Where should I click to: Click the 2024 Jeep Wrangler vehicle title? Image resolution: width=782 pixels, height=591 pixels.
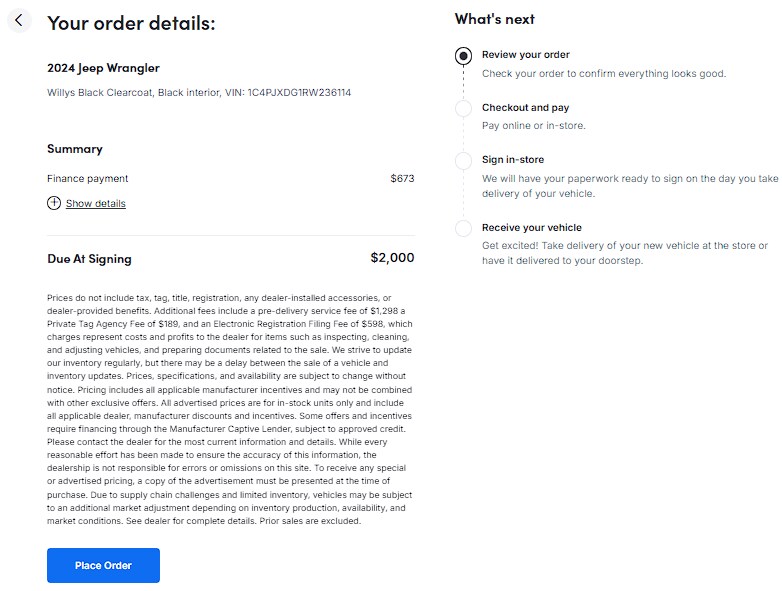pos(103,68)
